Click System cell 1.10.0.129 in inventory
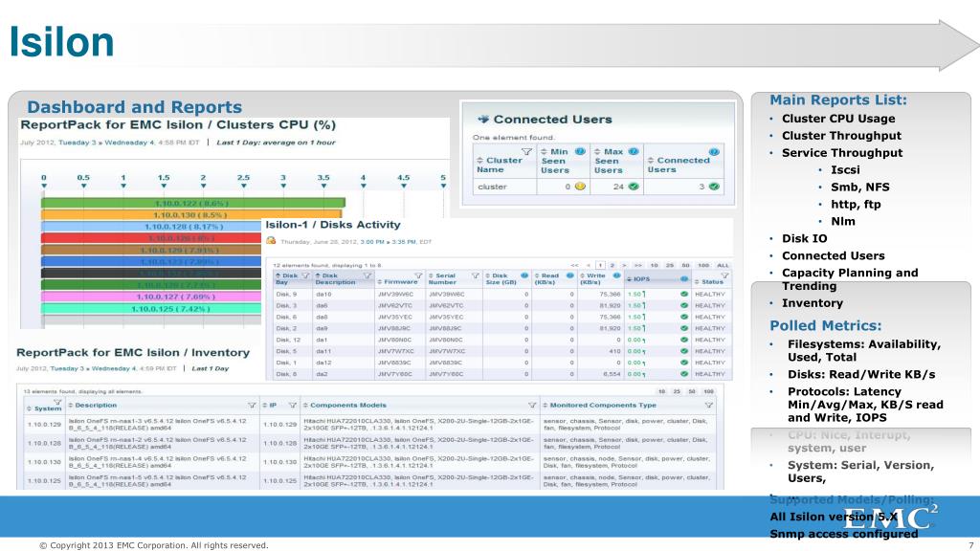Image resolution: width=980 pixels, height=551 pixels. 44,424
